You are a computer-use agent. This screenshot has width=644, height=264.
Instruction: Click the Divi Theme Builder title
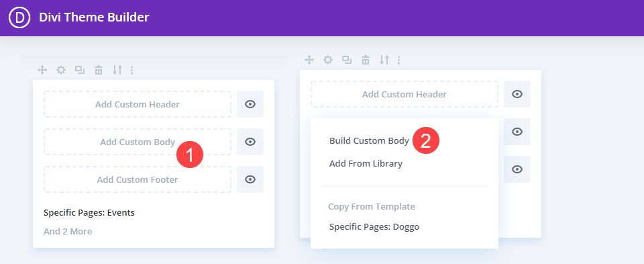(x=94, y=17)
